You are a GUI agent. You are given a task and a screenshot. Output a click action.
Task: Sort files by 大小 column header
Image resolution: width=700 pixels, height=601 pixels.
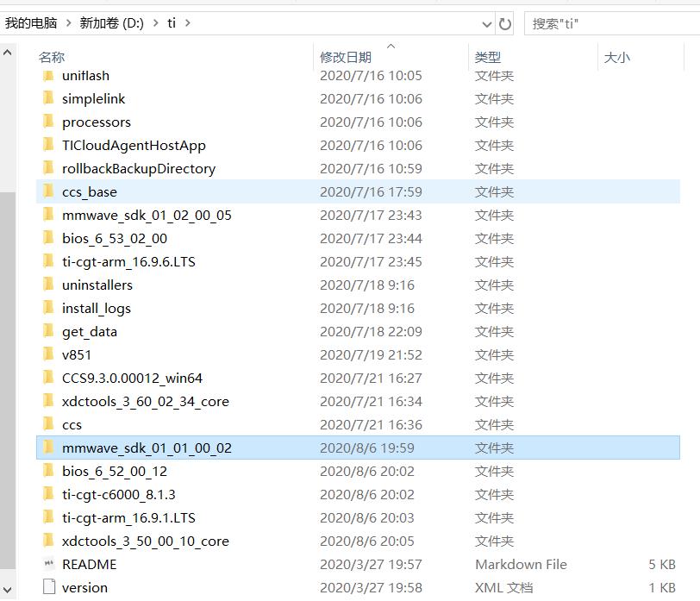616,57
